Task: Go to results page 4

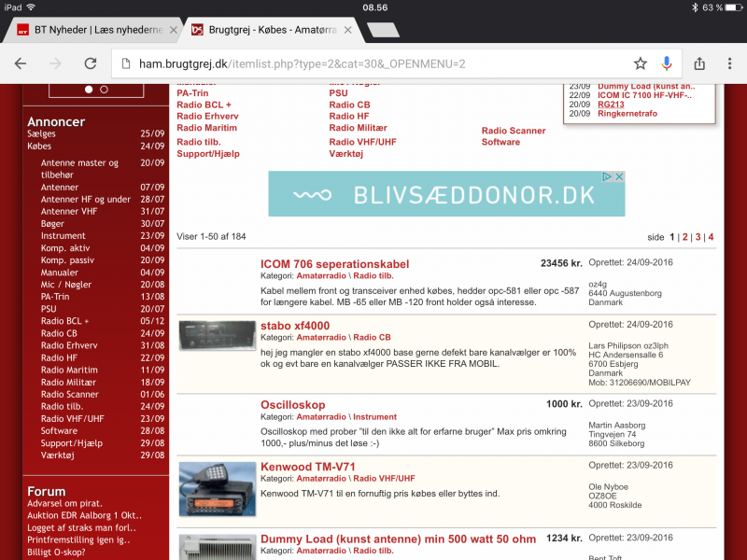Action: click(711, 237)
